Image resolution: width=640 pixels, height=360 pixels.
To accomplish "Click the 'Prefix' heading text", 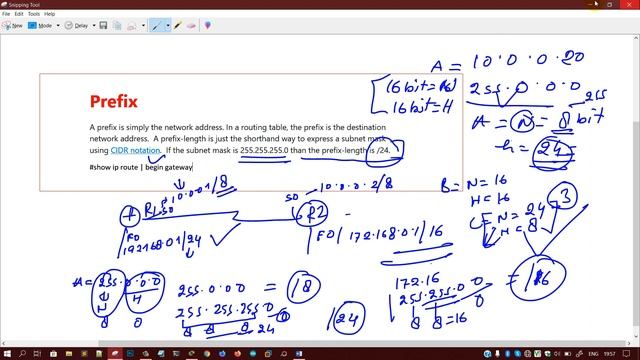I will [113, 101].
